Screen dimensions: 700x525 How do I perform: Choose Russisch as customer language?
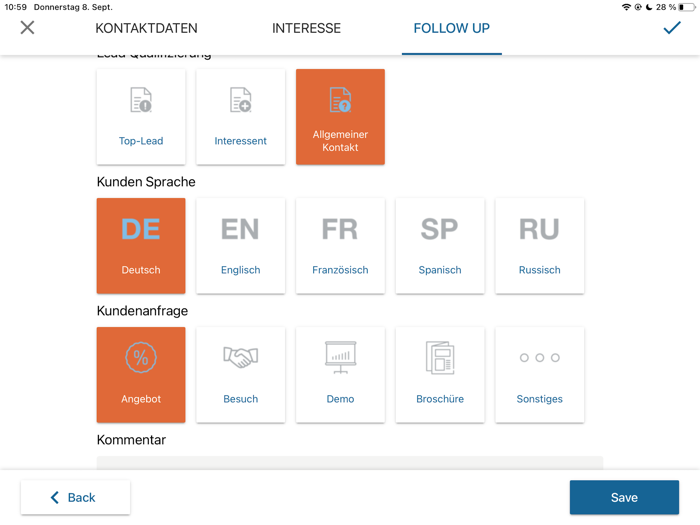click(540, 246)
